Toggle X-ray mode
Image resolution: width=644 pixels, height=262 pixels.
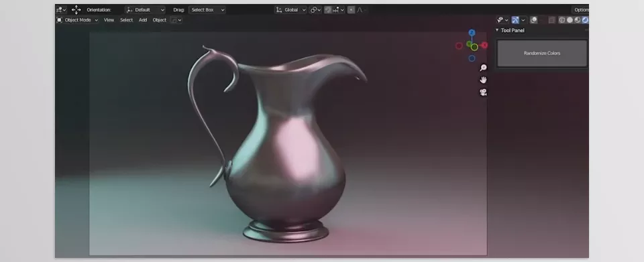(552, 20)
